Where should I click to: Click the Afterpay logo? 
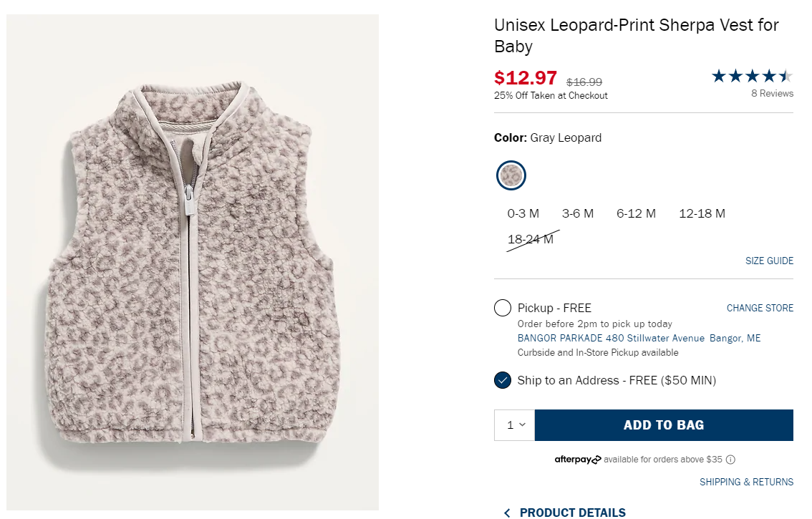577,460
